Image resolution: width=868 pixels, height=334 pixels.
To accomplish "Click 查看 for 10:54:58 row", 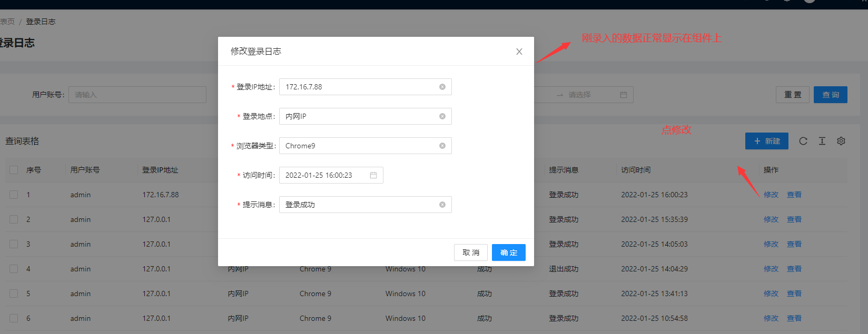I will [x=794, y=318].
